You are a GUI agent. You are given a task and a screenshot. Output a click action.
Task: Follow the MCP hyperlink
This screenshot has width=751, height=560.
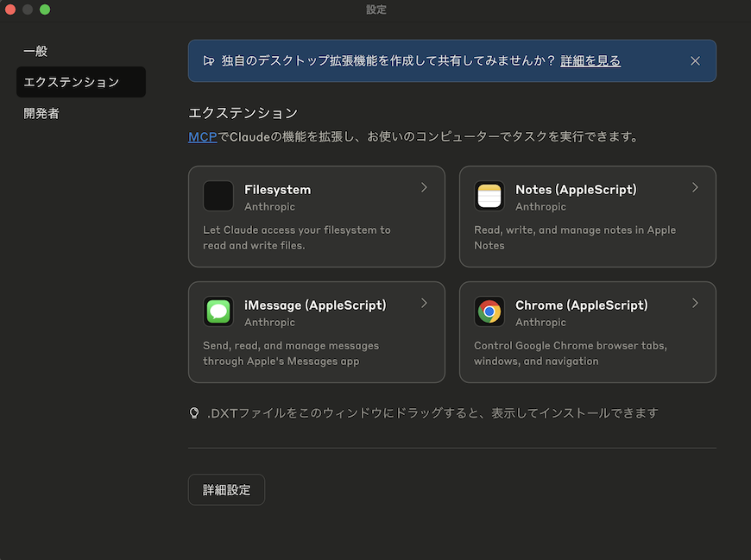[203, 137]
